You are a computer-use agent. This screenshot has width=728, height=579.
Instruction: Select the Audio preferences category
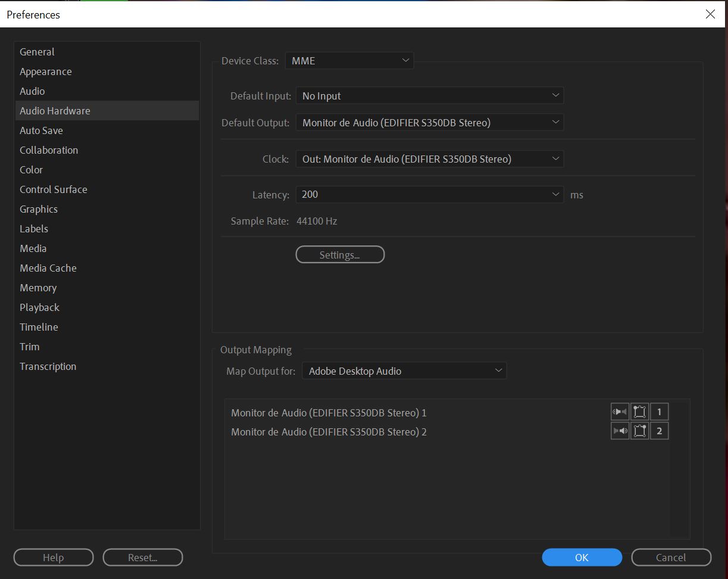click(x=32, y=91)
